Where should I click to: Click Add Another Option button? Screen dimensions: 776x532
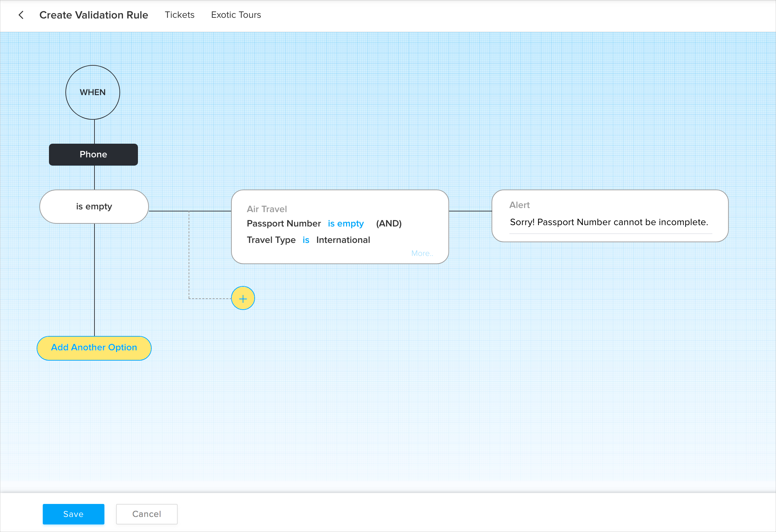[94, 348]
